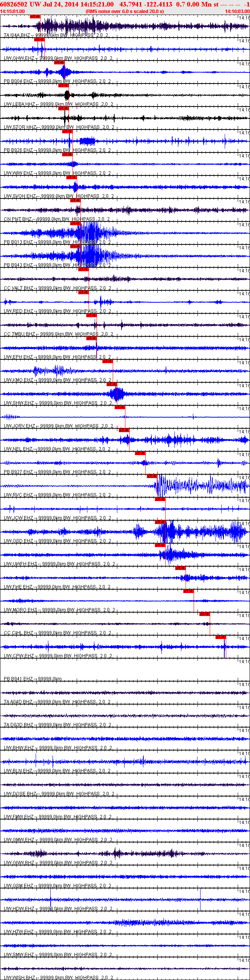Click the coordinates '43.7941 -122.4113' in header
This screenshot has height=980, width=250.
pyautogui.click(x=146, y=4)
